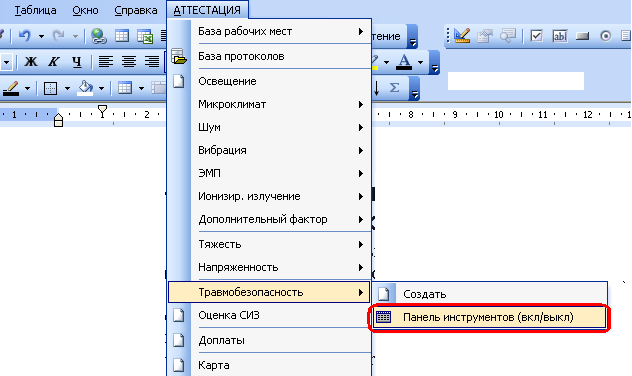Image resolution: width=632 pixels, height=376 pixels.
Task: Expand the Вибрация submenu
Action: click(269, 150)
